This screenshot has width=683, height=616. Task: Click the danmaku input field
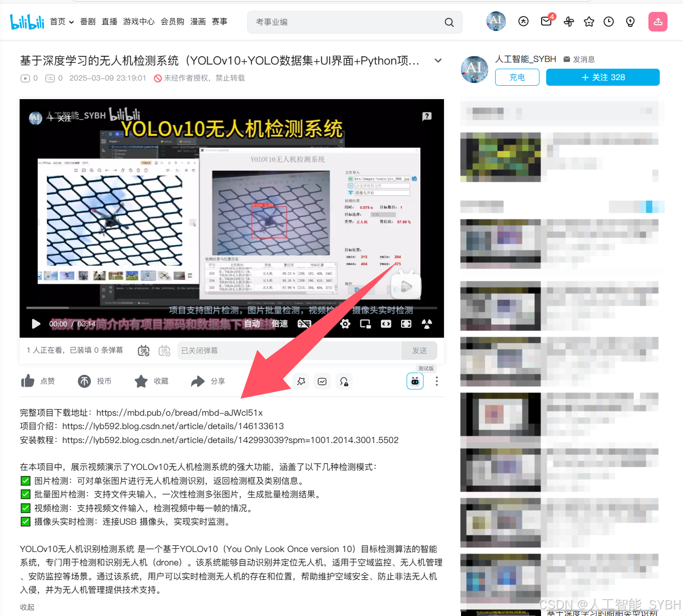290,351
